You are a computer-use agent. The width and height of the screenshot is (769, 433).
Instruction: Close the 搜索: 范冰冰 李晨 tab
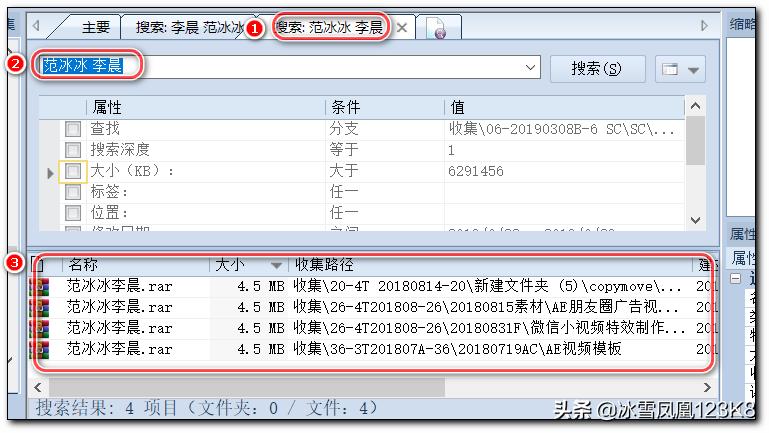click(402, 27)
